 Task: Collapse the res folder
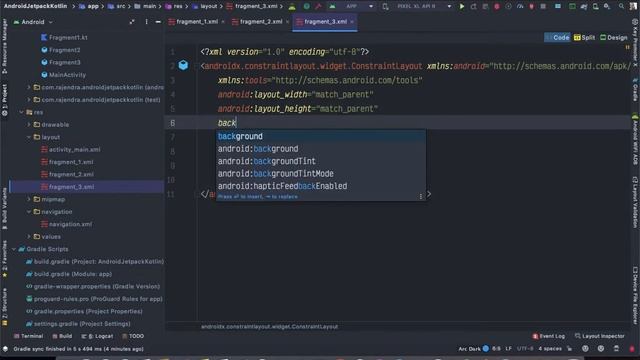tap(21, 112)
